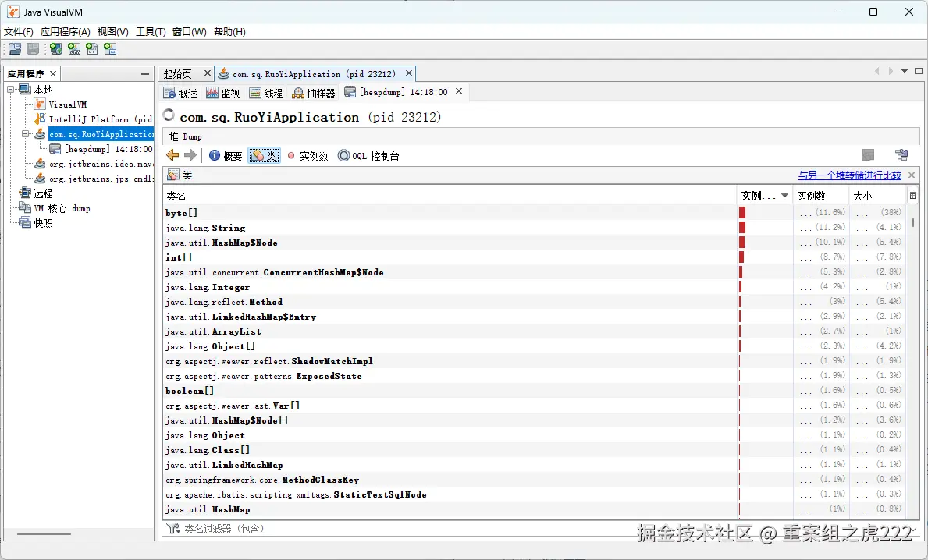Screen dimensions: 928x560
Task: Close the 起始页 tab
Action: (x=207, y=73)
